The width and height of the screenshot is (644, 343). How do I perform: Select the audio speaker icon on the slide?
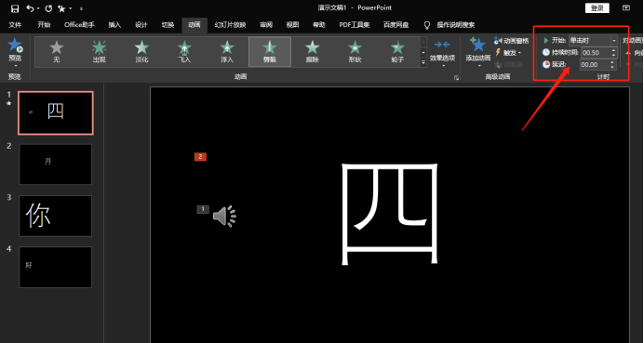click(x=224, y=217)
